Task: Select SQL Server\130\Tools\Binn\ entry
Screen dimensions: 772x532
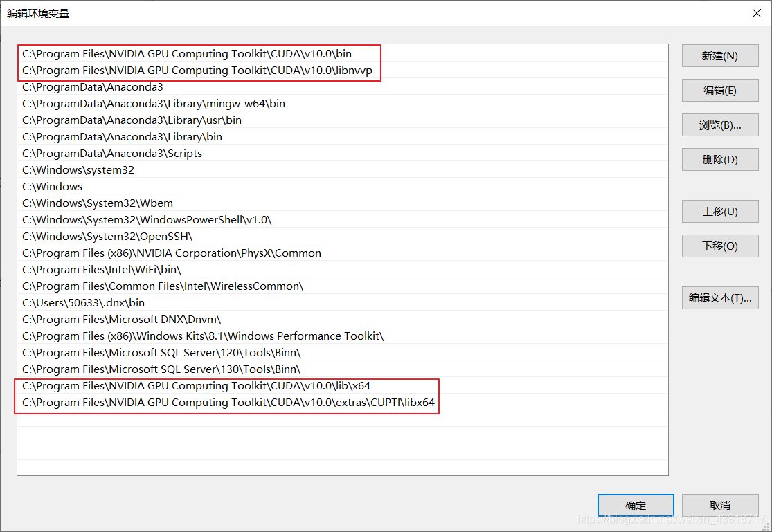Action: [343, 369]
